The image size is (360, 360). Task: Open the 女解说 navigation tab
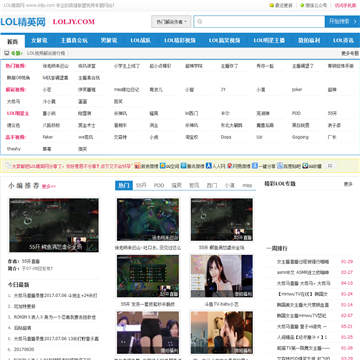click(39, 41)
